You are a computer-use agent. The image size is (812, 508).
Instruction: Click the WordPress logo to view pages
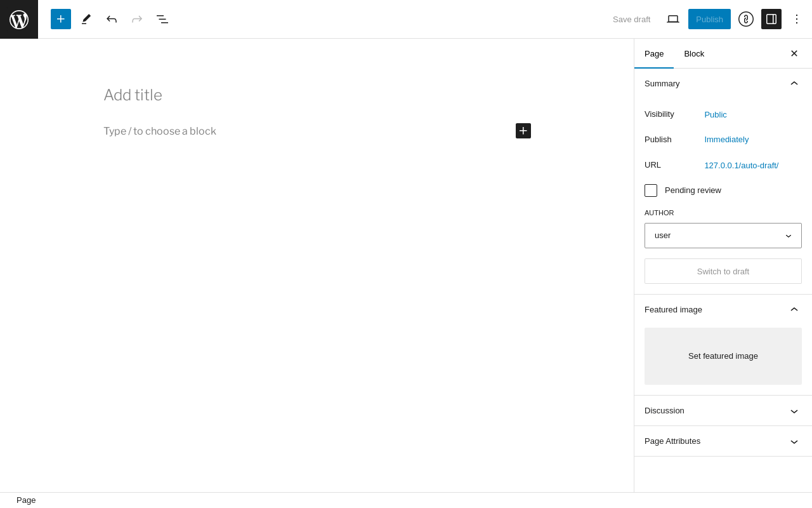point(19,19)
